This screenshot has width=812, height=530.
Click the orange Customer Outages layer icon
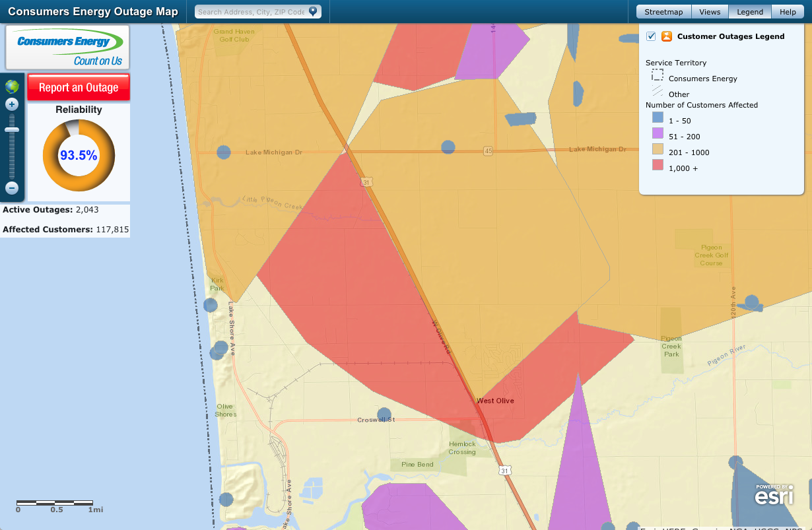(x=667, y=36)
